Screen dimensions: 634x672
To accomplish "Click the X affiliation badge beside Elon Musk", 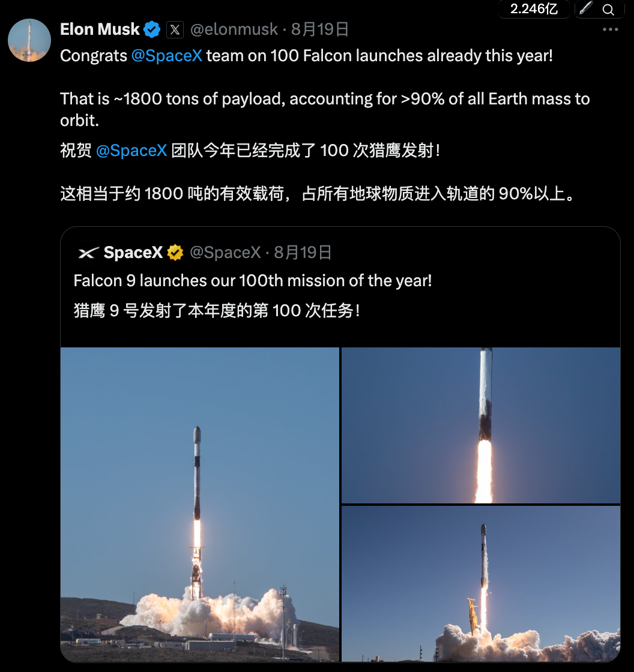I will point(175,29).
